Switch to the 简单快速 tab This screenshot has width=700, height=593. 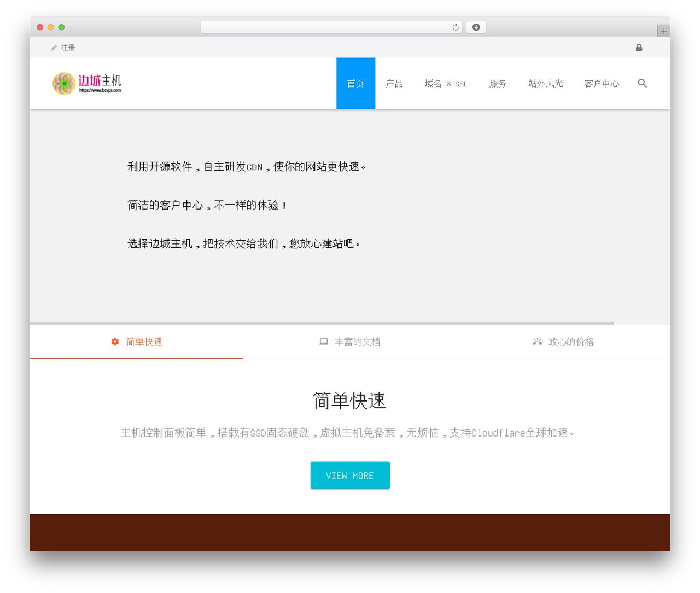coord(136,342)
